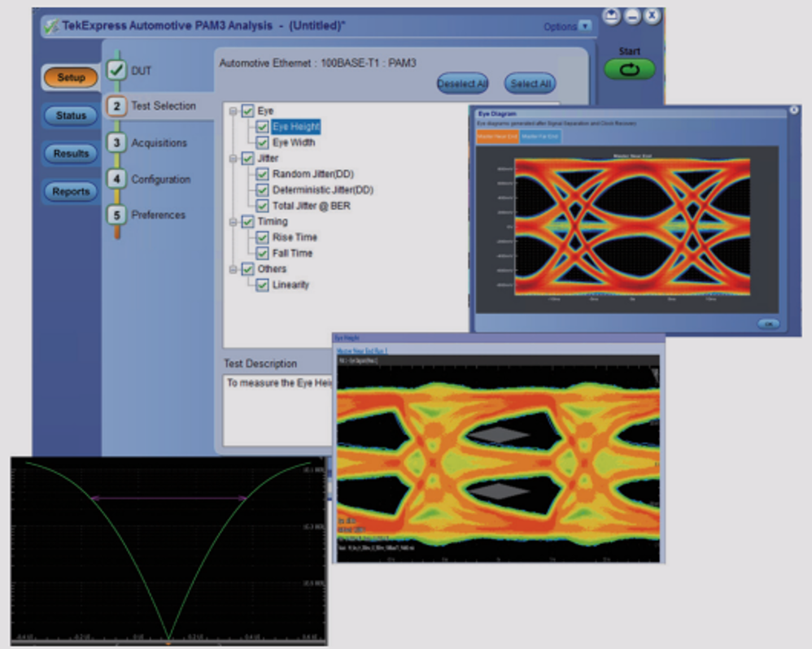Select the "Linearity" tree label
The image size is (812, 649).
[290, 285]
